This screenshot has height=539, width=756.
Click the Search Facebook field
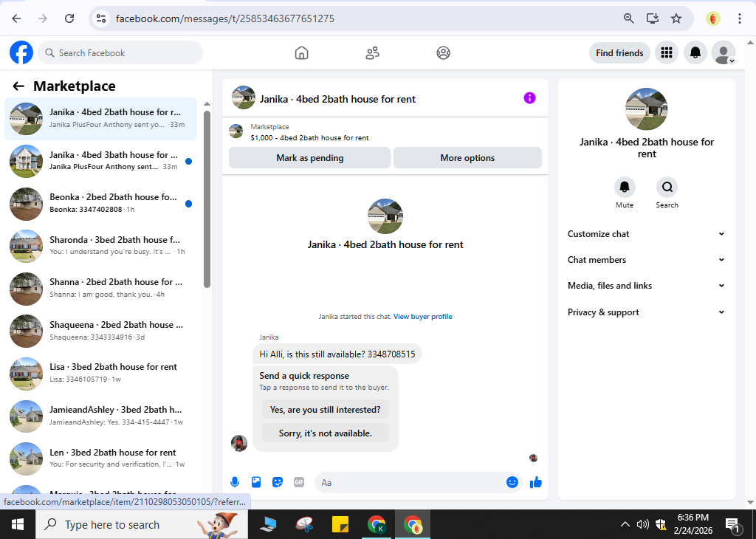(x=120, y=52)
